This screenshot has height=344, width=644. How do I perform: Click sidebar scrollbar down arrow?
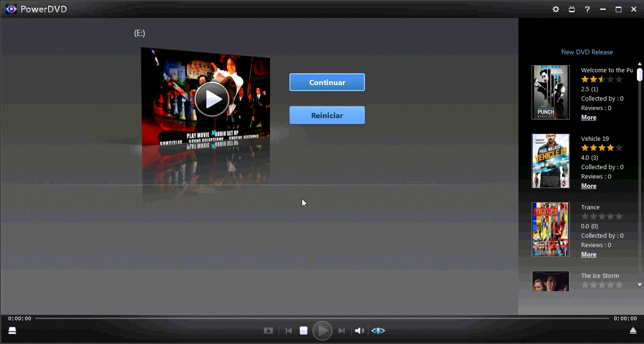pyautogui.click(x=640, y=285)
